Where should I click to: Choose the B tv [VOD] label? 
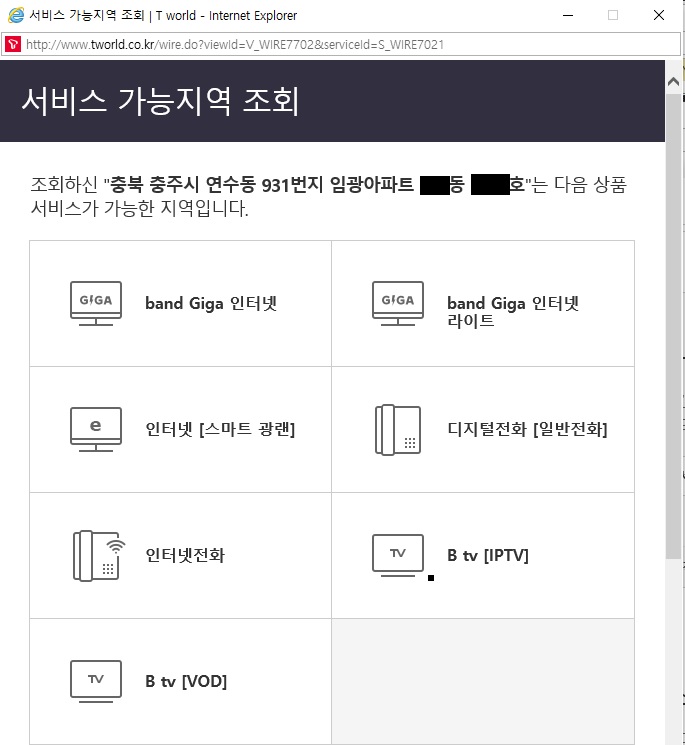coord(186,682)
